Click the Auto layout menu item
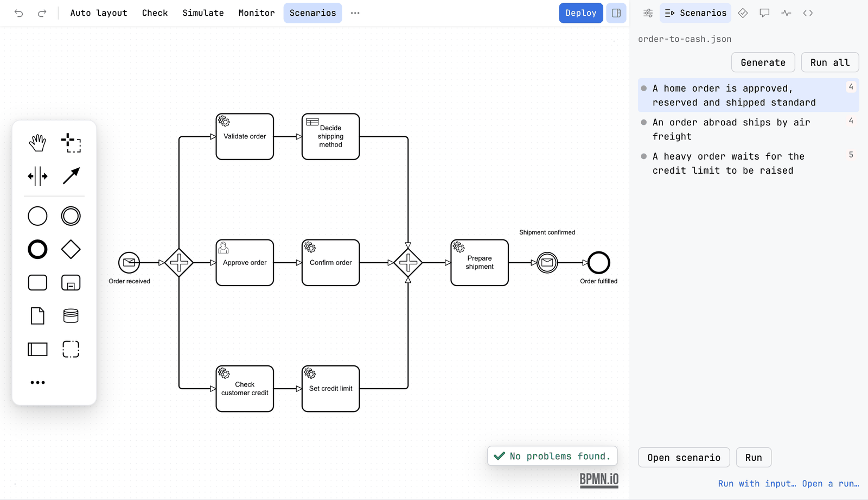The height and width of the screenshot is (500, 868). coord(99,13)
